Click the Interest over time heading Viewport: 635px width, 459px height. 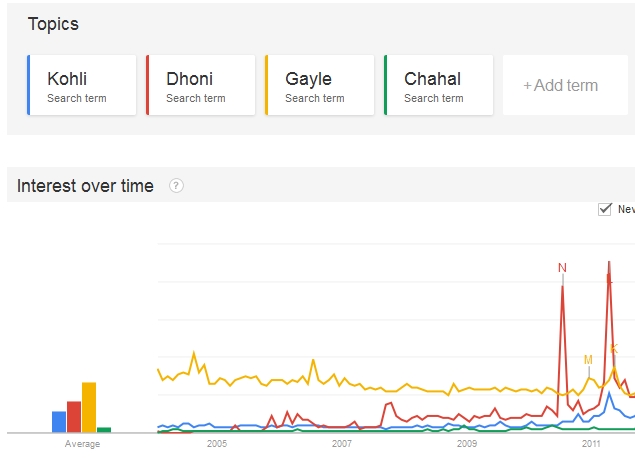pos(85,186)
